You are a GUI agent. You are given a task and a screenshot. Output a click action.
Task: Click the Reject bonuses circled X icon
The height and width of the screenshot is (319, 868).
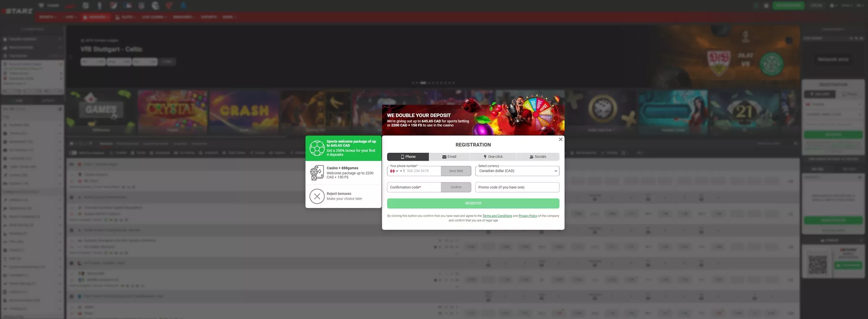(x=317, y=196)
